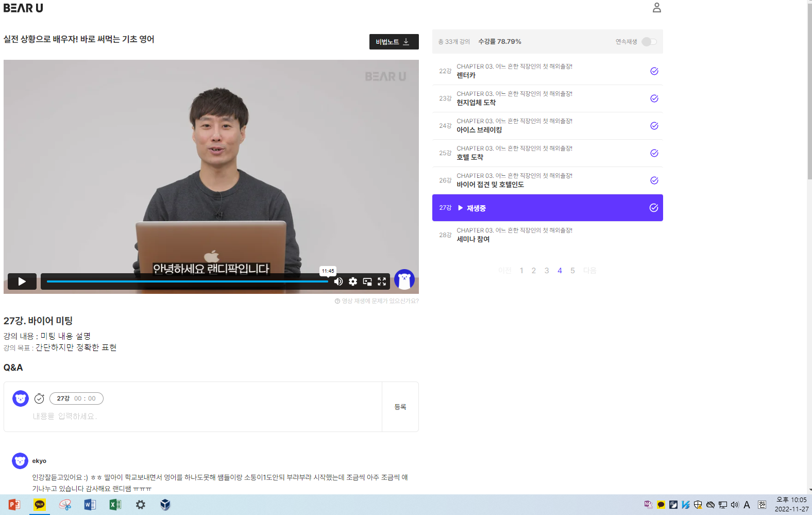Download the 비법노트 file

pos(394,42)
